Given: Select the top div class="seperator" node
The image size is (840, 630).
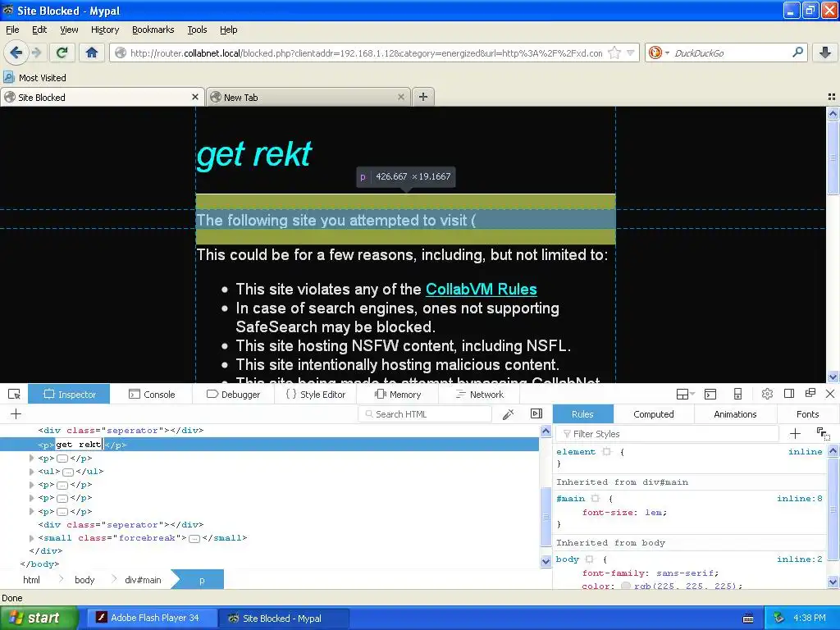Looking at the screenshot, I should (x=121, y=430).
